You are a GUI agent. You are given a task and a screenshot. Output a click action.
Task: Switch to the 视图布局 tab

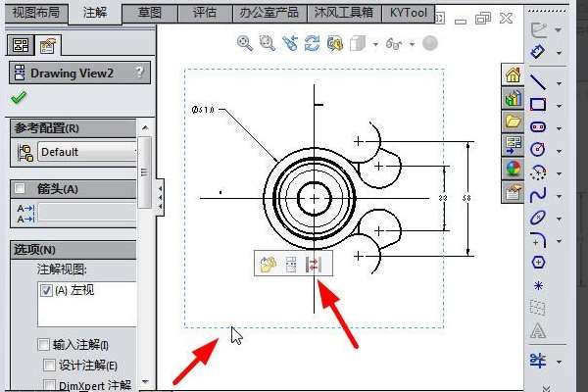point(36,13)
